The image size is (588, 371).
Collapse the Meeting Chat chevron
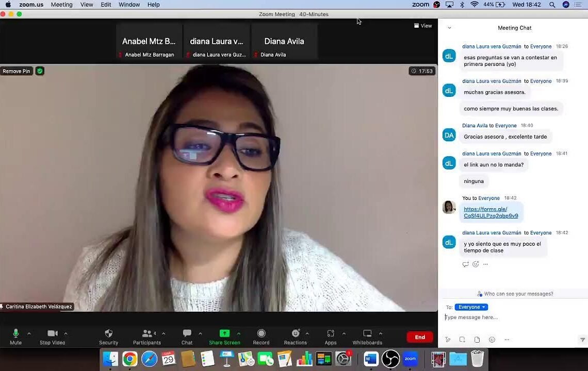[449, 28]
